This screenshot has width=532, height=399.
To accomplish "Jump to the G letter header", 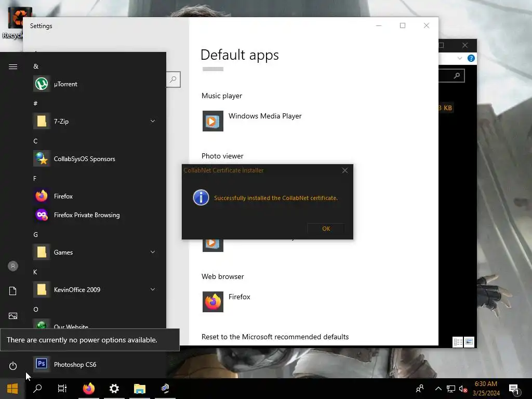I will [x=36, y=235].
